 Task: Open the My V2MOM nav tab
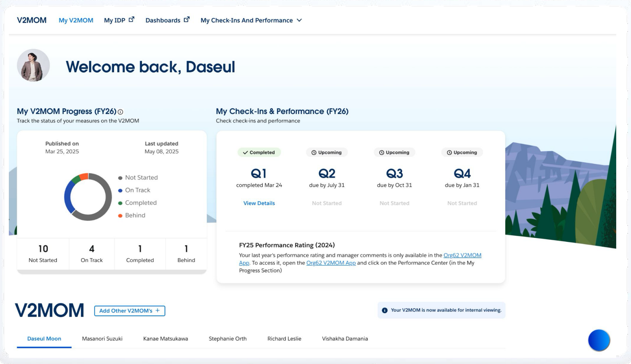76,20
